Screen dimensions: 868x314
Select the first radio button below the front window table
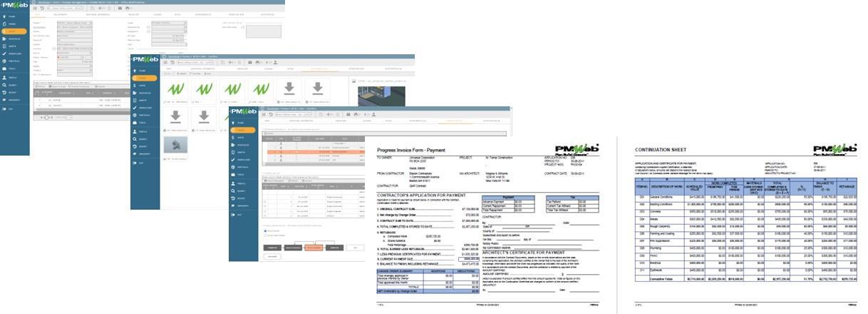[264, 231]
